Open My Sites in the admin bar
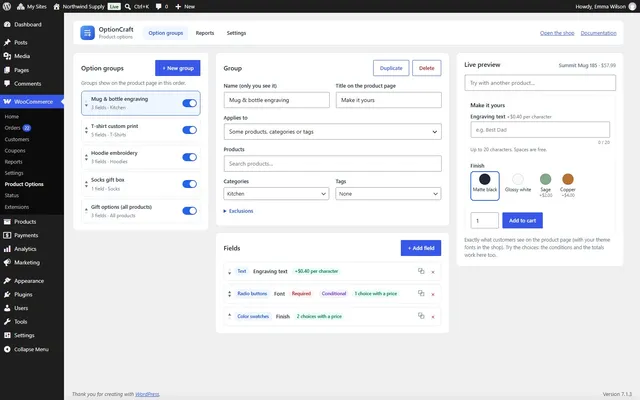This screenshot has height=400, width=640. (x=31, y=7)
